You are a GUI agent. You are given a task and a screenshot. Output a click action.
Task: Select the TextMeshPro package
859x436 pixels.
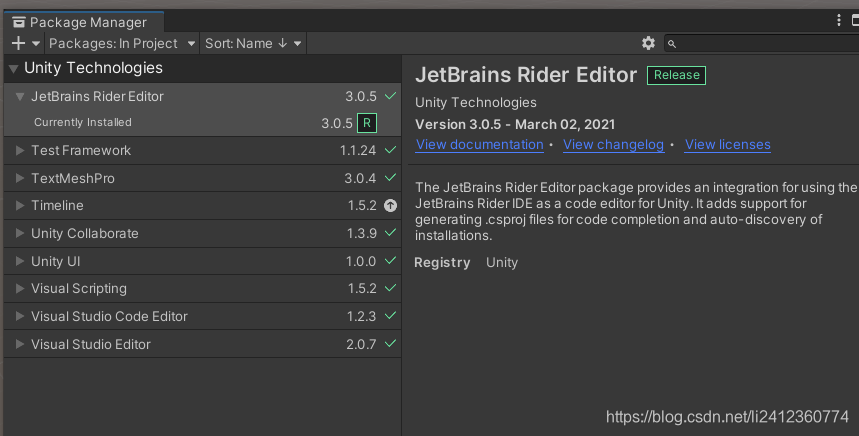[202, 178]
